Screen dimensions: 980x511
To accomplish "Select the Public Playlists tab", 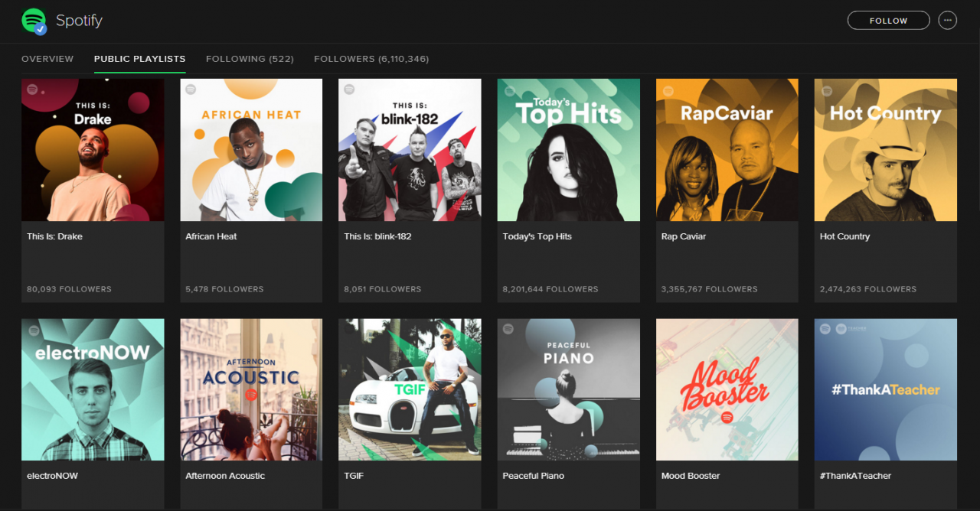I will pyautogui.click(x=139, y=59).
